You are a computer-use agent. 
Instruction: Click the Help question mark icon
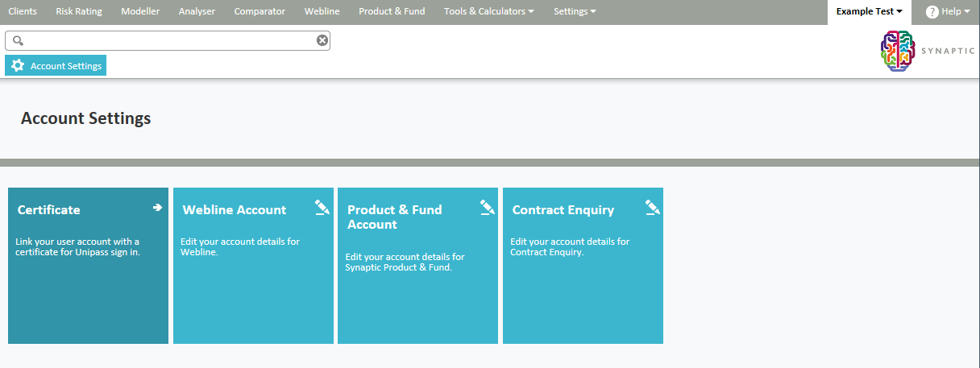point(932,12)
